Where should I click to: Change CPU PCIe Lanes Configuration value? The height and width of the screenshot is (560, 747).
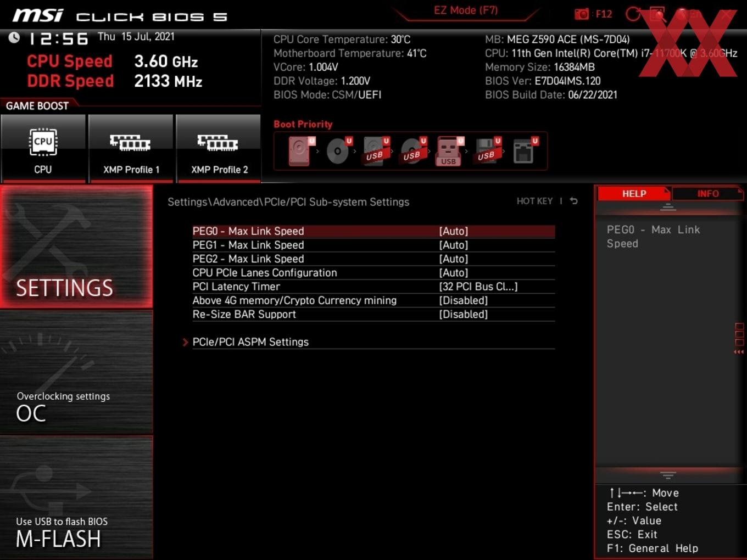(x=453, y=272)
